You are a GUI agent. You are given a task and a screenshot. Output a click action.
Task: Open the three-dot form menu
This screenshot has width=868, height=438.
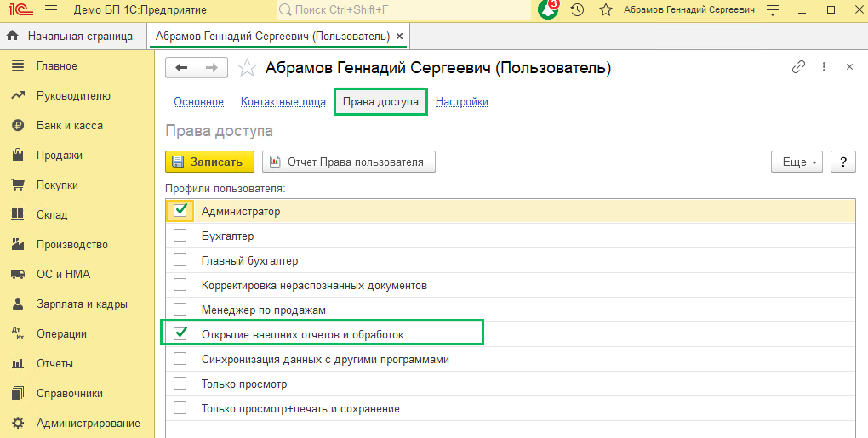825,67
